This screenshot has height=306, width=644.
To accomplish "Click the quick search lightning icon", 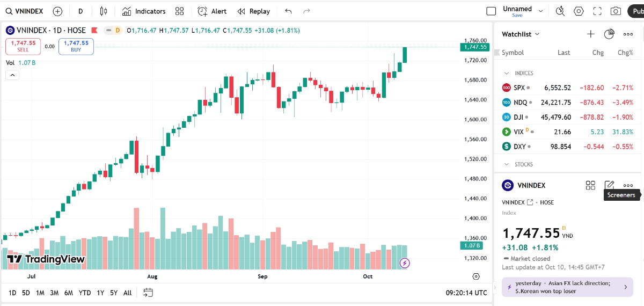I will (x=560, y=11).
